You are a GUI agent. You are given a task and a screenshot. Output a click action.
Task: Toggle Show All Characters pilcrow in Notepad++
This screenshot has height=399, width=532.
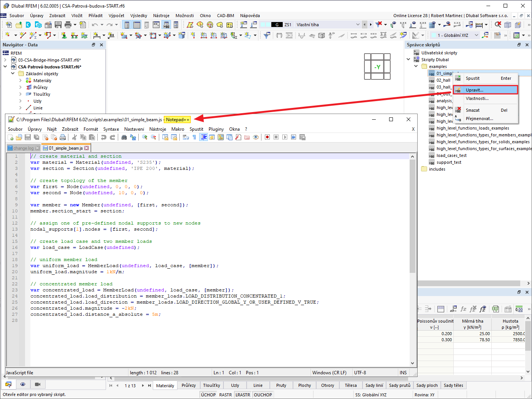point(195,137)
